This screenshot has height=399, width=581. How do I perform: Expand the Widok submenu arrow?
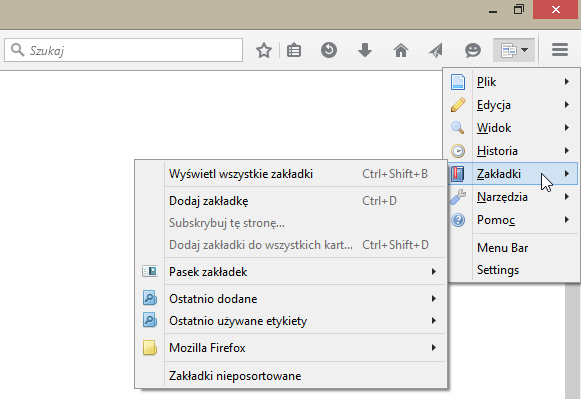pos(567,127)
